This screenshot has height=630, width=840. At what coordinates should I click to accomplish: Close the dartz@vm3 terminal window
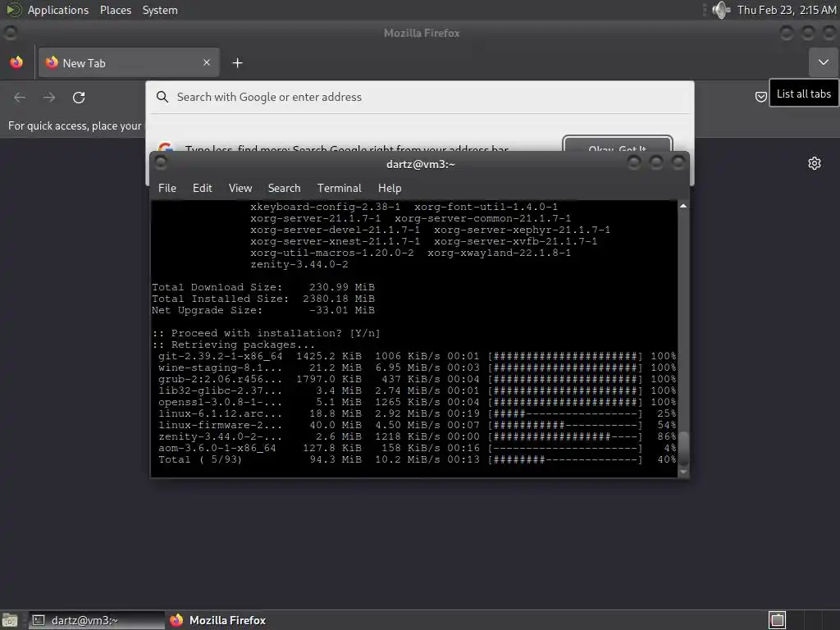678,162
